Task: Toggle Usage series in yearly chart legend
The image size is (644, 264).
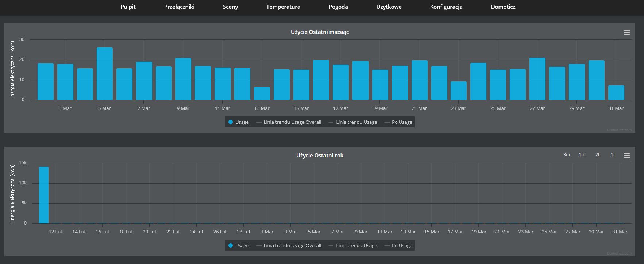Action: pyautogui.click(x=239, y=246)
